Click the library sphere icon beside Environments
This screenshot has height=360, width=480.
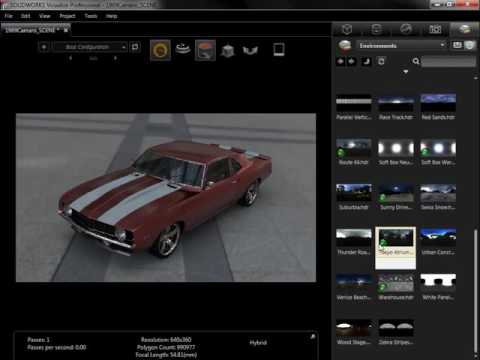(344, 46)
